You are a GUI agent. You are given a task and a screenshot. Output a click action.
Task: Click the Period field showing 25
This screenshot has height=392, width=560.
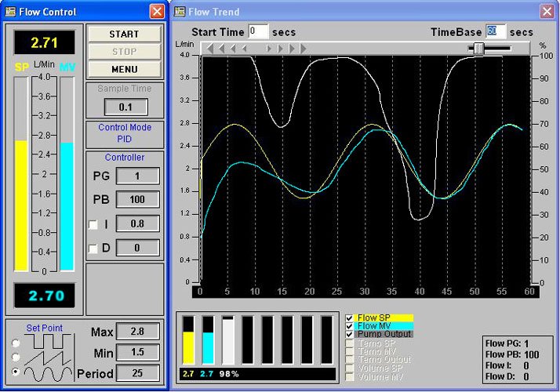(x=137, y=373)
